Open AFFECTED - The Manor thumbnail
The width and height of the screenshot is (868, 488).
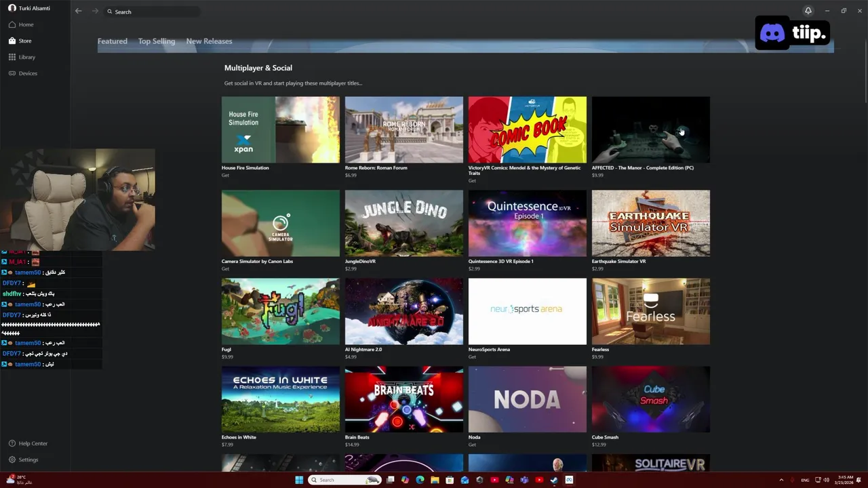pos(651,129)
